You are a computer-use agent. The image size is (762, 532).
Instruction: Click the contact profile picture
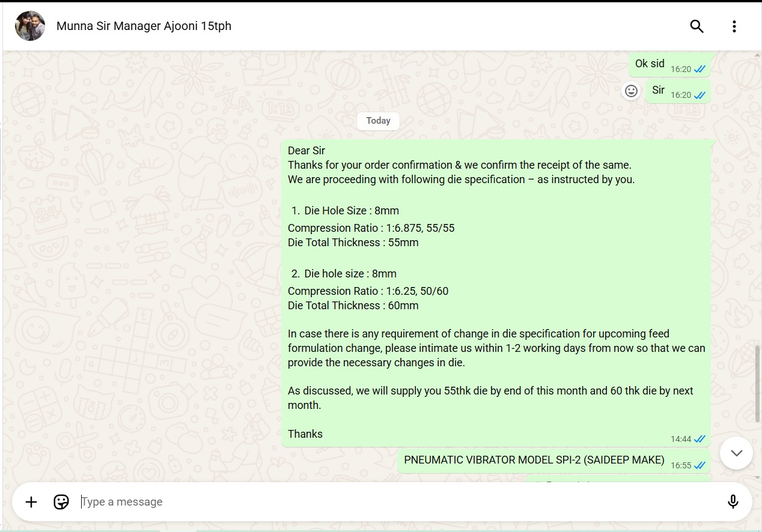click(x=30, y=26)
